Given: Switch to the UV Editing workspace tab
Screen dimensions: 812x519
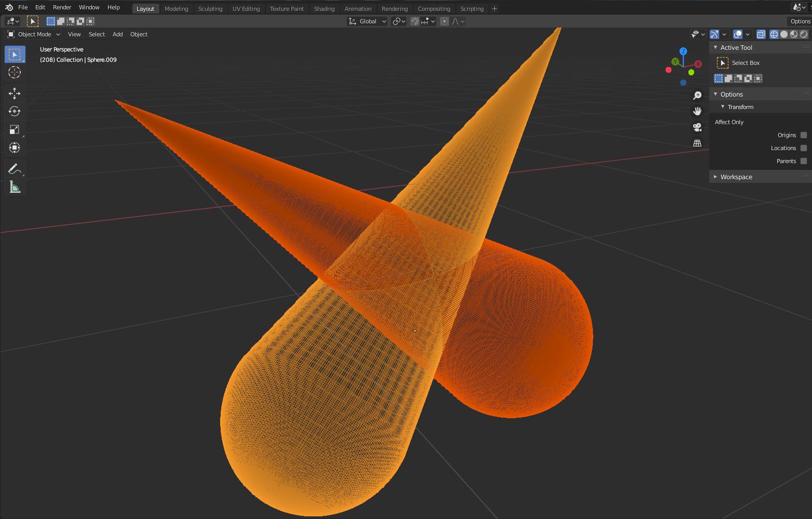Looking at the screenshot, I should [246, 9].
